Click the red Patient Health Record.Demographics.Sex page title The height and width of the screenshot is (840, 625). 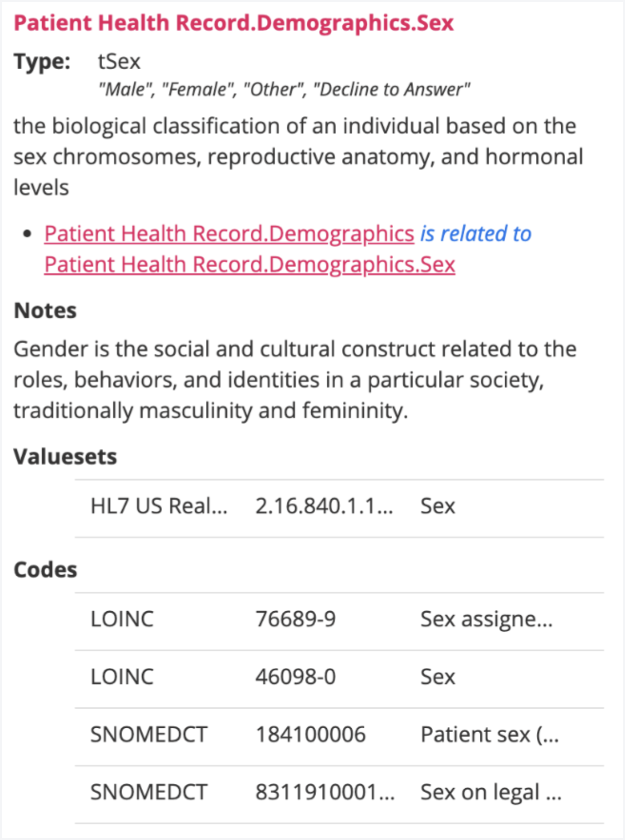234,23
